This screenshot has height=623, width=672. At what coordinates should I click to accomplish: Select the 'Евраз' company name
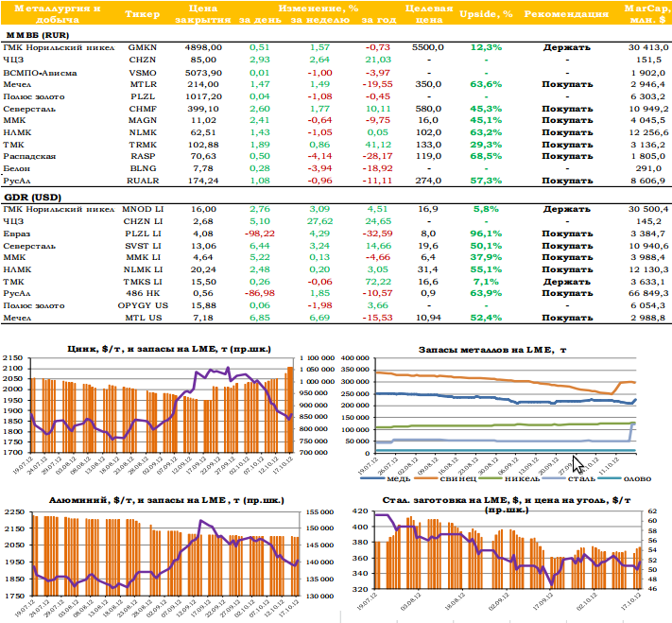click(17, 234)
